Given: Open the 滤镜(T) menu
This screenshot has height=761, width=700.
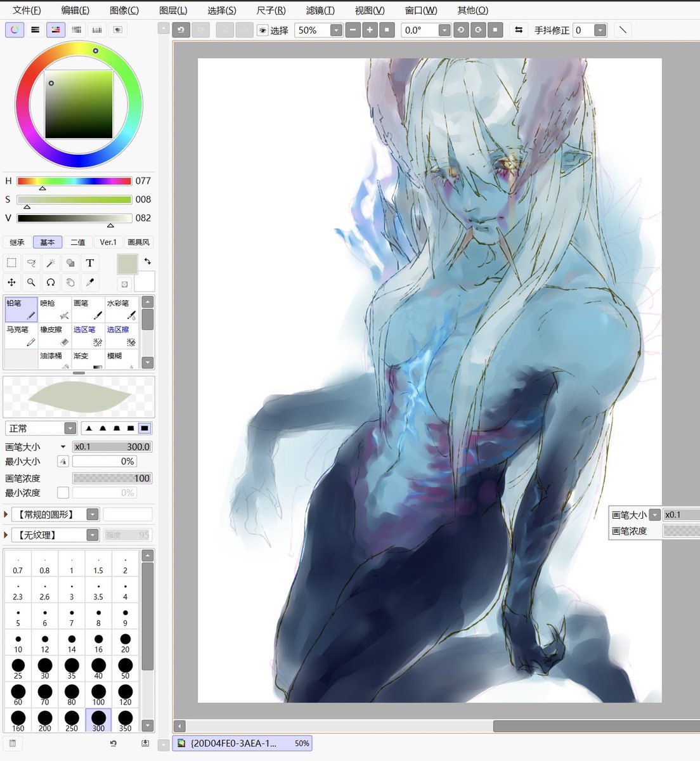Looking at the screenshot, I should pos(320,10).
